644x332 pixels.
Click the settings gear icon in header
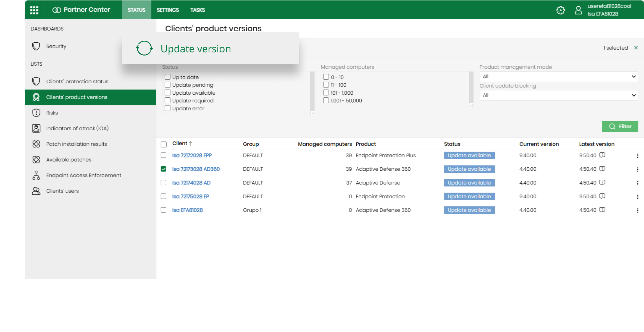(x=560, y=10)
